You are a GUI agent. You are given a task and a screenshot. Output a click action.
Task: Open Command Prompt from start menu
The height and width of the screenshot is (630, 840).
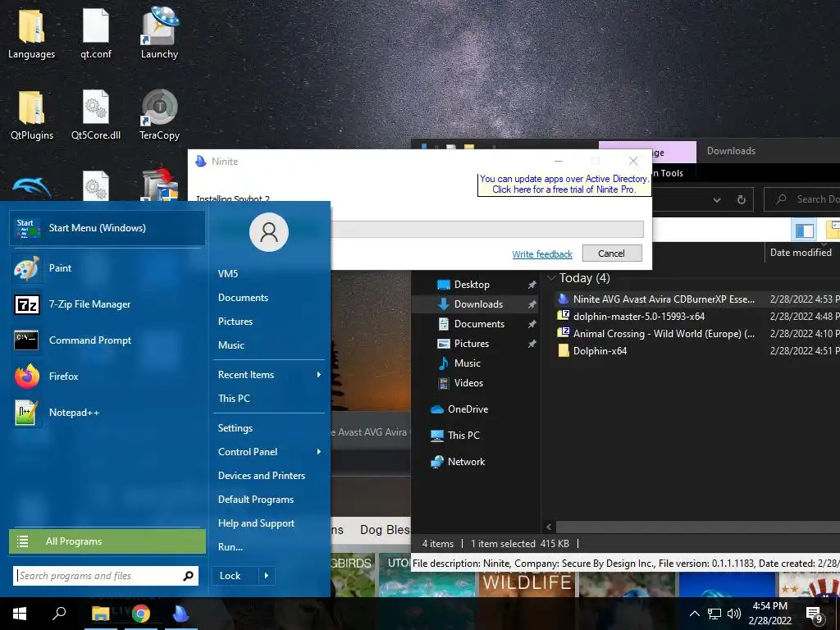click(x=107, y=340)
